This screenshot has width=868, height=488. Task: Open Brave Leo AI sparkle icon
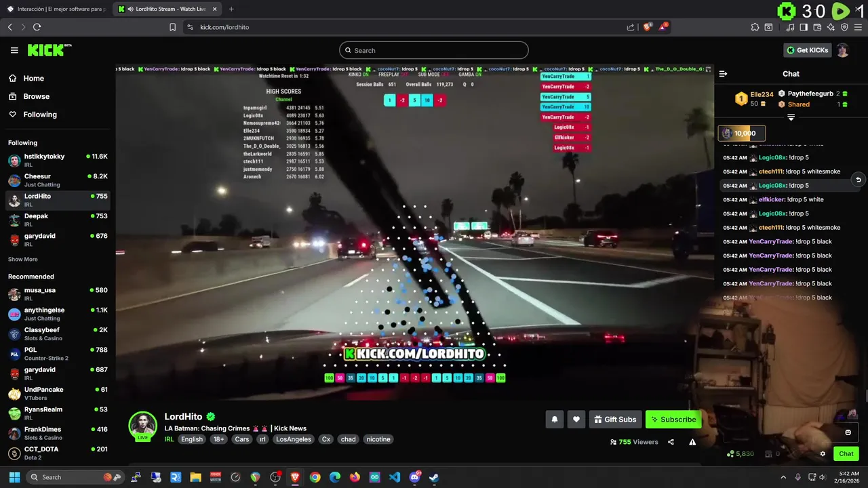pyautogui.click(x=831, y=27)
